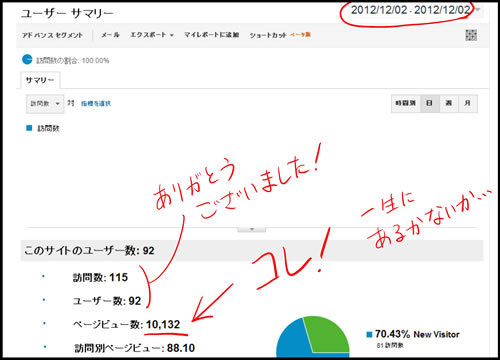Expand the エクスポート dropdown
The height and width of the screenshot is (360, 500).
(152, 35)
